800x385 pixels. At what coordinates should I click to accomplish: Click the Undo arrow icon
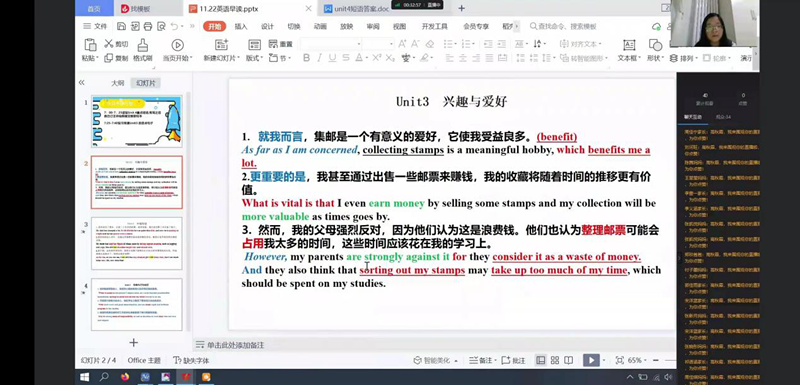pos(174,27)
